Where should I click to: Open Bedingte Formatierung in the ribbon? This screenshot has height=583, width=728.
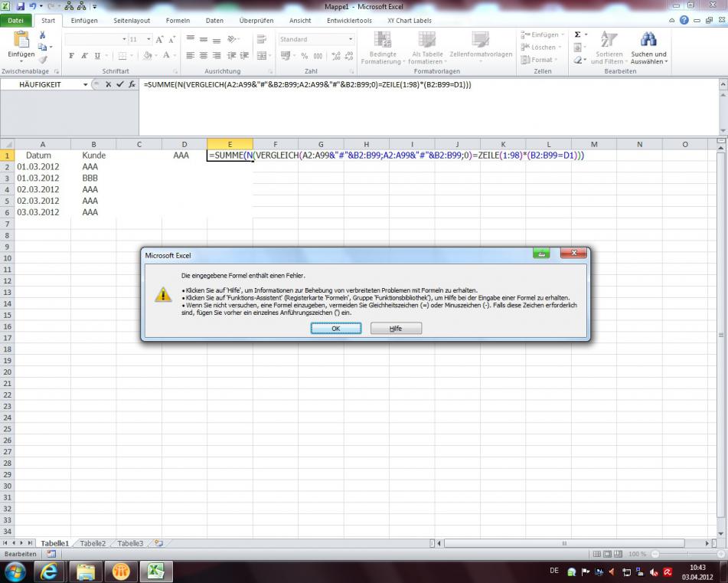[383, 47]
